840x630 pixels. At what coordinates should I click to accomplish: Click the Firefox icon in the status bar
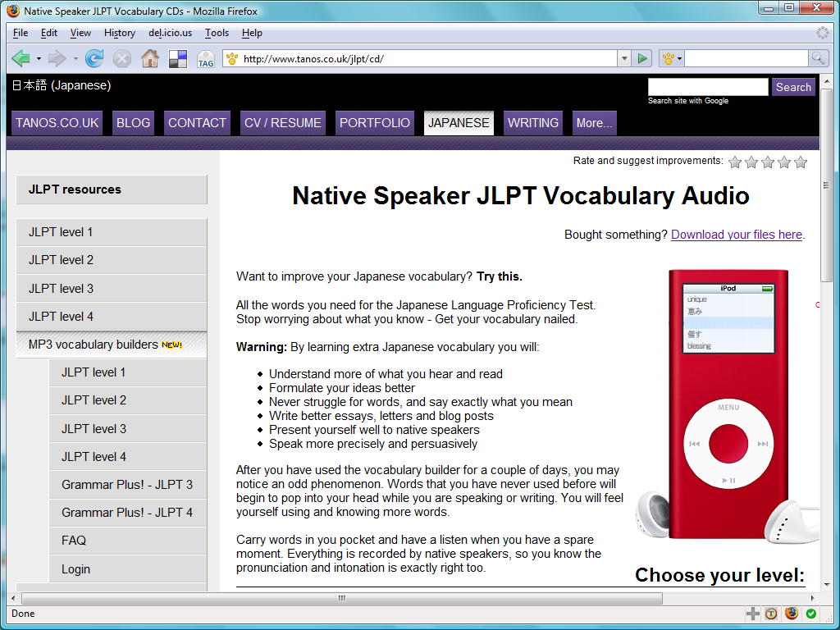pos(792,614)
